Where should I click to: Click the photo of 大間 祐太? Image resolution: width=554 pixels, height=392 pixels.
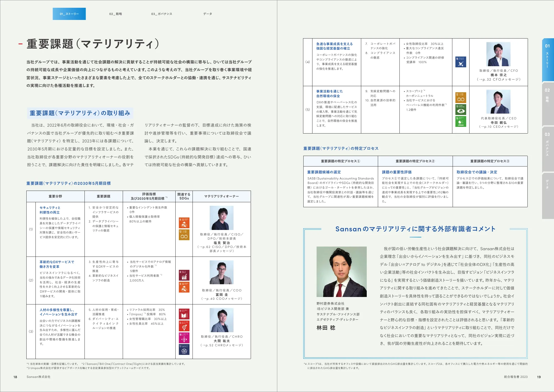coord(222,320)
